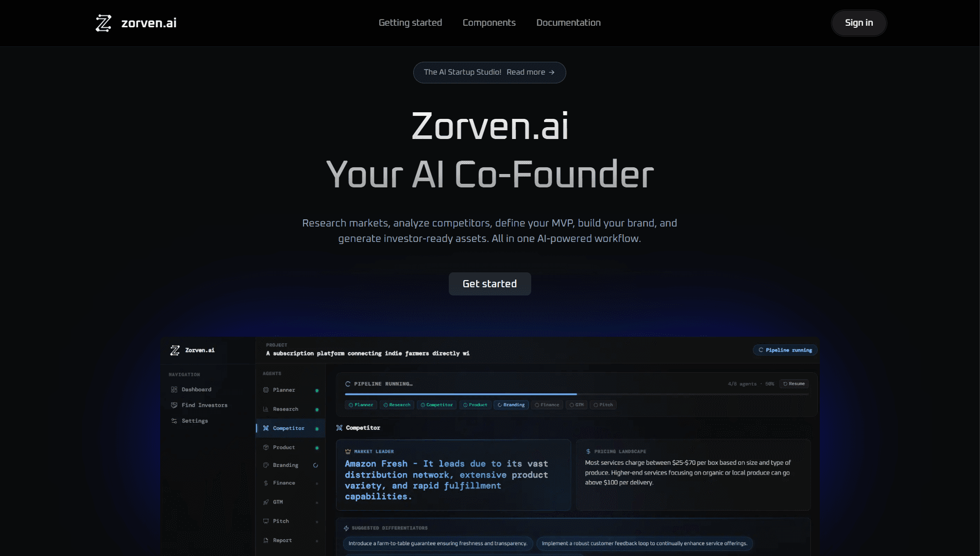Select the Research agent
980x556 pixels.
291,409
